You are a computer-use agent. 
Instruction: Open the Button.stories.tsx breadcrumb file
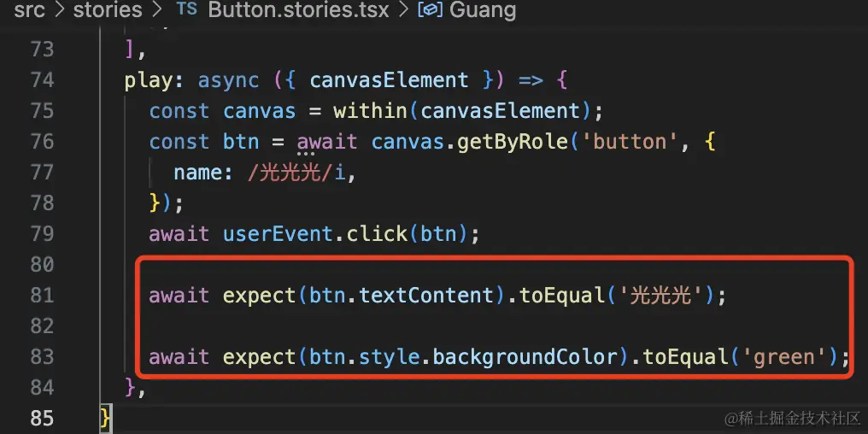[x=298, y=10]
